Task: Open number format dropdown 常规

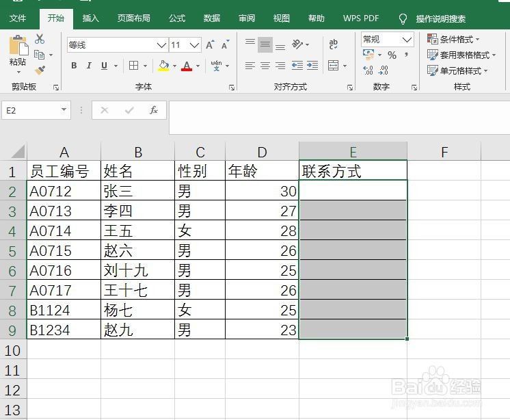Action: [407, 40]
